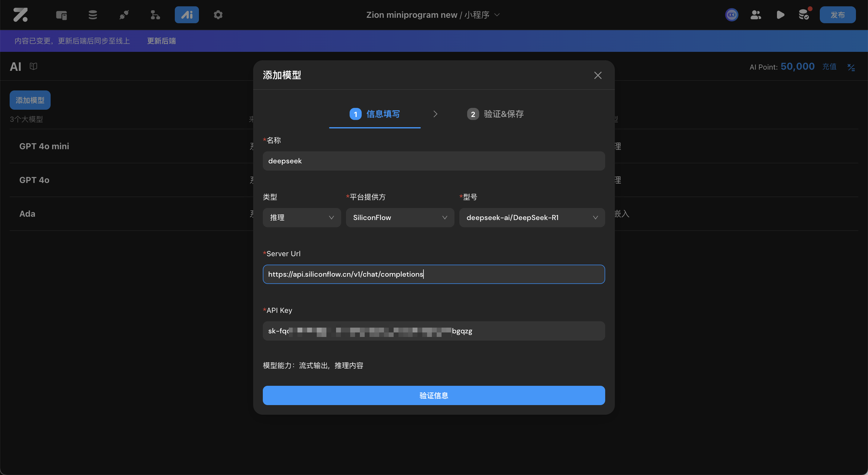Open the workflow hierarchy icon
This screenshot has height=475, width=868.
tap(155, 15)
